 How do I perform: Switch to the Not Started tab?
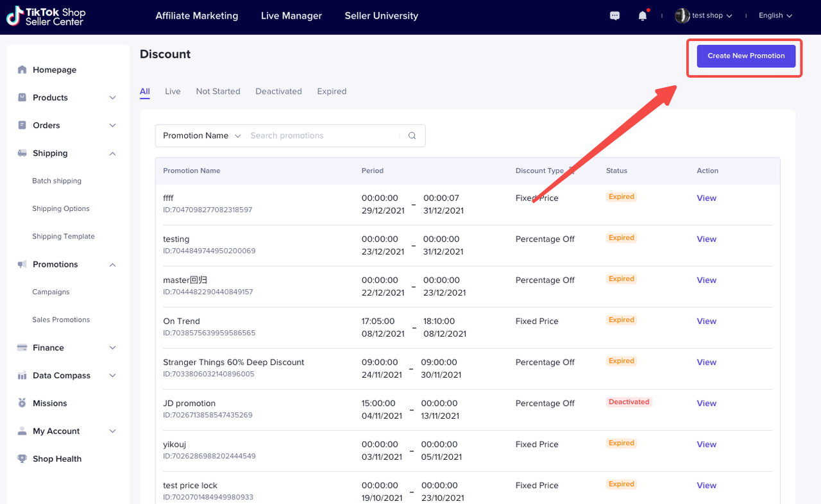(218, 92)
